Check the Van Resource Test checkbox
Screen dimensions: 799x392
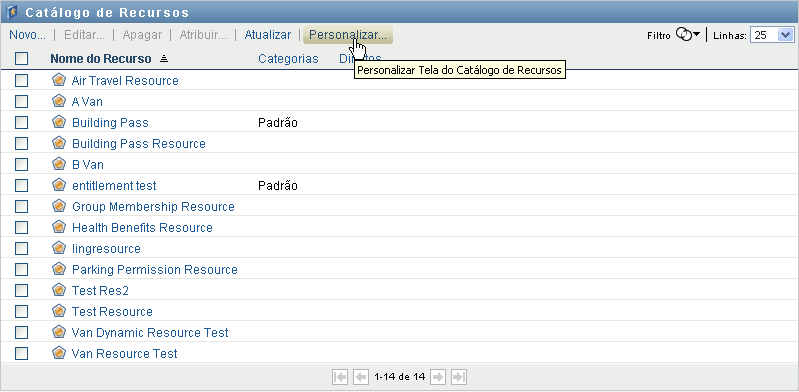point(21,353)
